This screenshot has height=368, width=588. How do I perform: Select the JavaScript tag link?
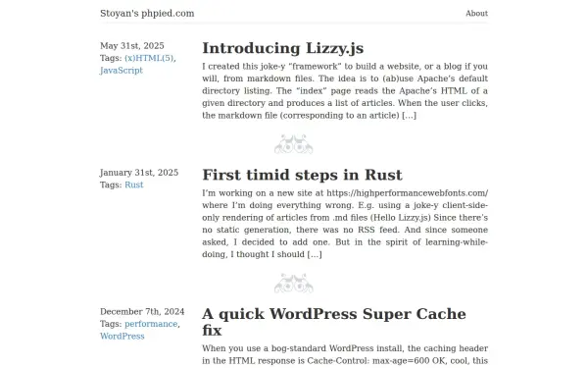122,71
